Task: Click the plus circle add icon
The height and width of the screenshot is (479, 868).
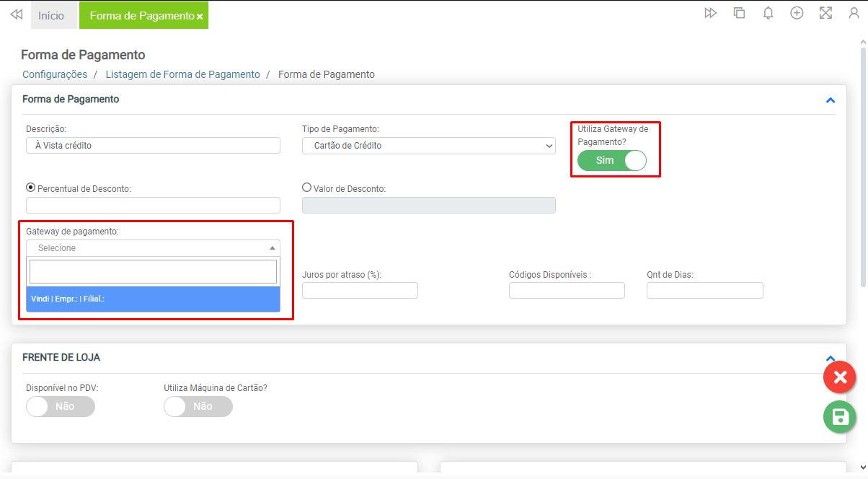Action: pos(797,13)
